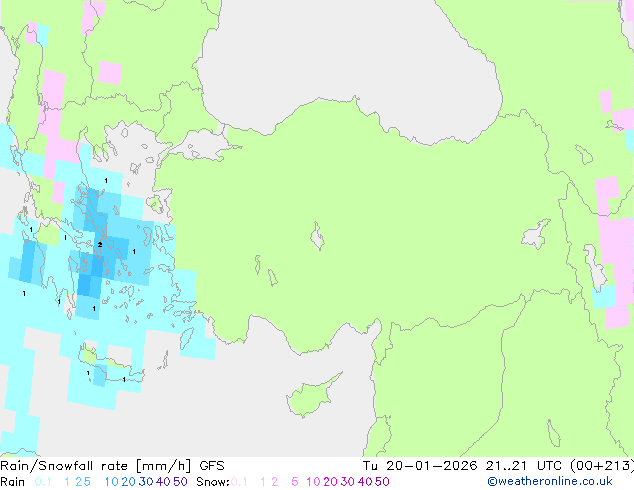
Task: Click the Rain legend value 0.1
Action: point(43,482)
